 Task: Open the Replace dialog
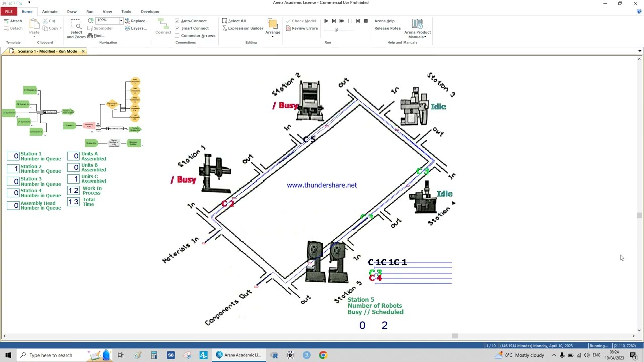136,21
